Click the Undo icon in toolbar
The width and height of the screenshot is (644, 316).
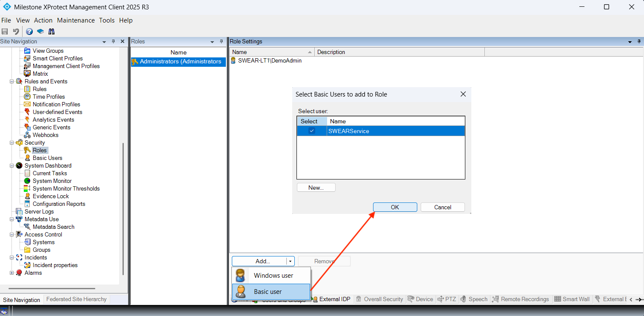(x=16, y=31)
